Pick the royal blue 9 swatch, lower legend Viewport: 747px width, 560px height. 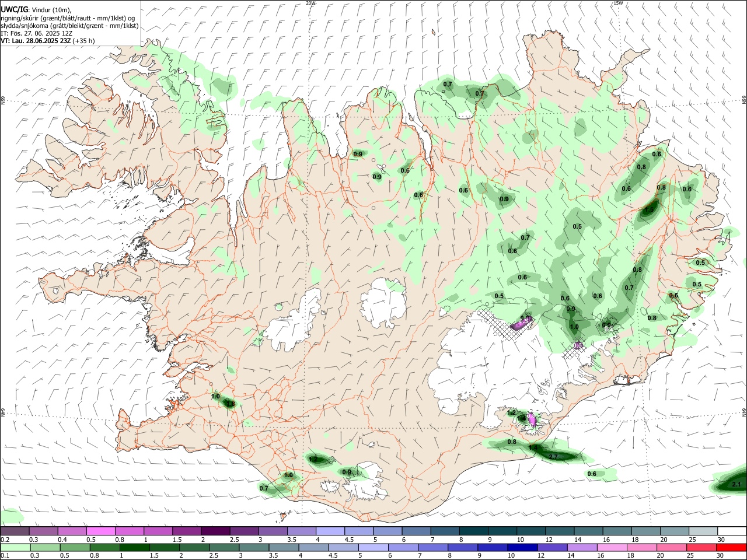[x=492, y=547]
